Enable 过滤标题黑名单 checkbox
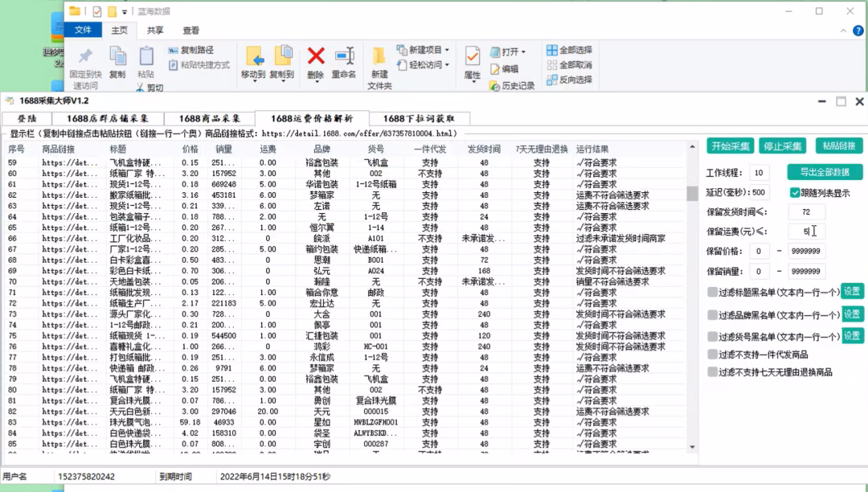Viewport: 868px width, 492px height. coord(712,292)
